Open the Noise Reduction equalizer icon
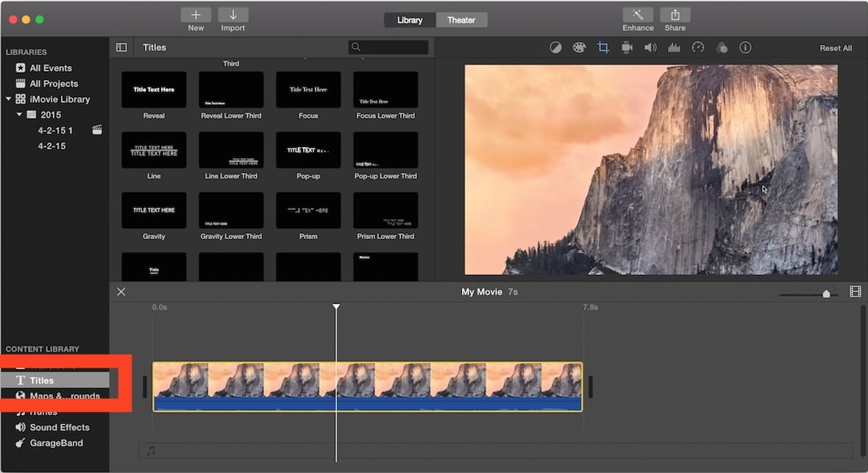The width and height of the screenshot is (868, 473). point(675,47)
